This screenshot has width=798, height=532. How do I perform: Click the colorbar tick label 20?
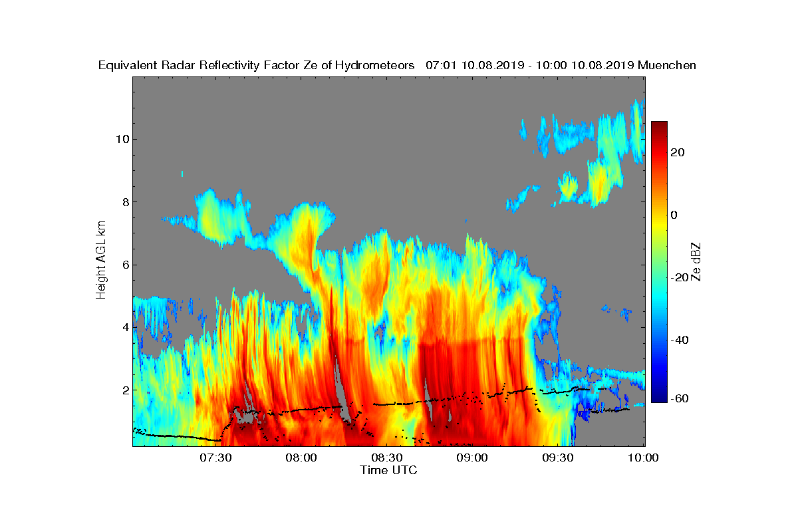(x=678, y=152)
